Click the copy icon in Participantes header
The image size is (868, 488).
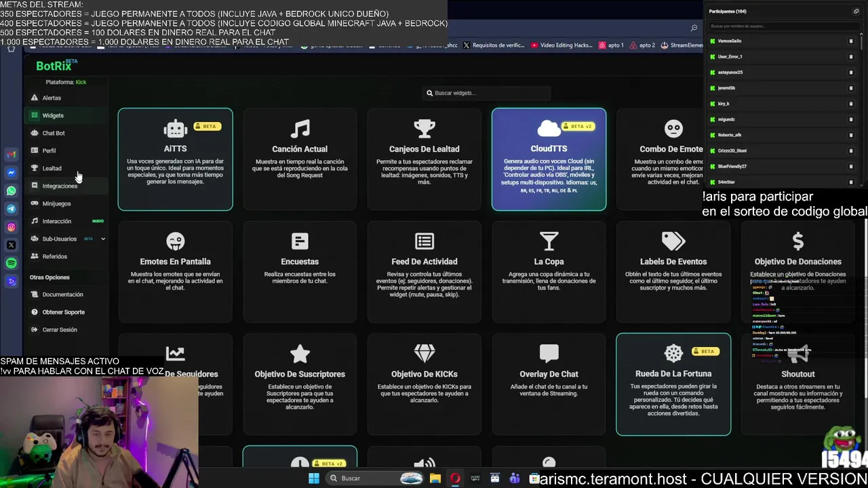click(856, 12)
